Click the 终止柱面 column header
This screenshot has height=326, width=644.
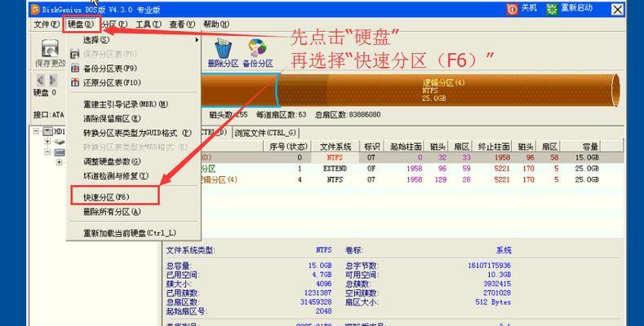(x=493, y=147)
